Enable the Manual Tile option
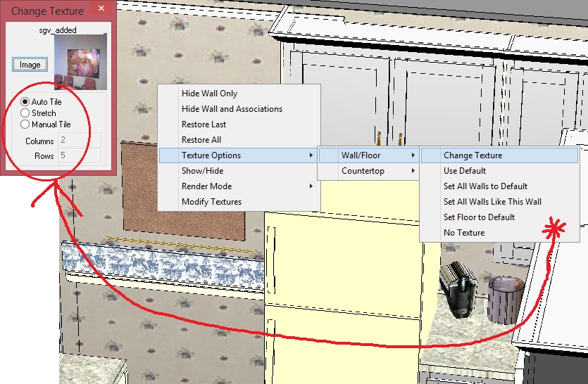Image resolution: width=588 pixels, height=384 pixels. (x=25, y=124)
